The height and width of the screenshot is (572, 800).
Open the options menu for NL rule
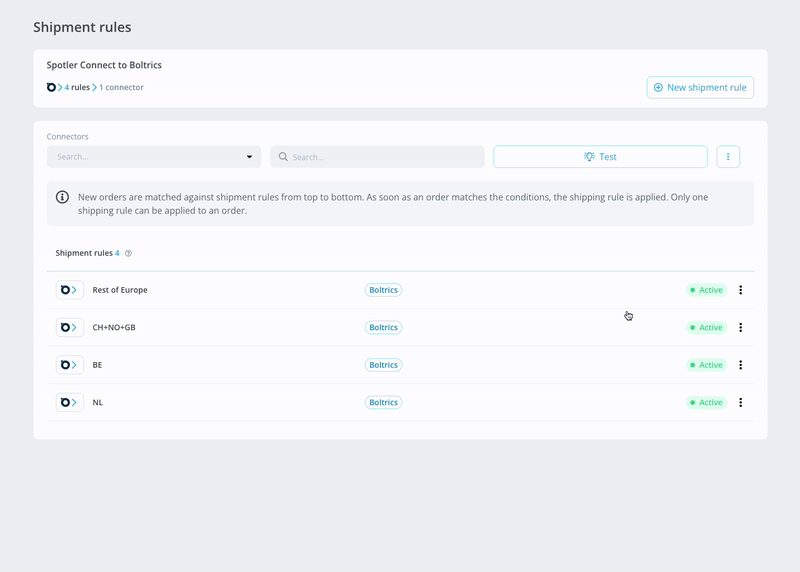click(x=740, y=402)
